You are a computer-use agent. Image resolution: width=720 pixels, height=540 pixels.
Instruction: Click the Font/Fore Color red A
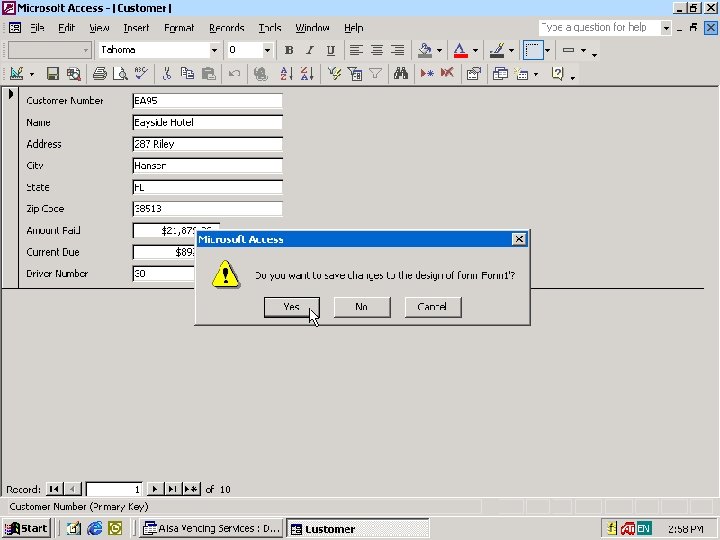tap(461, 50)
